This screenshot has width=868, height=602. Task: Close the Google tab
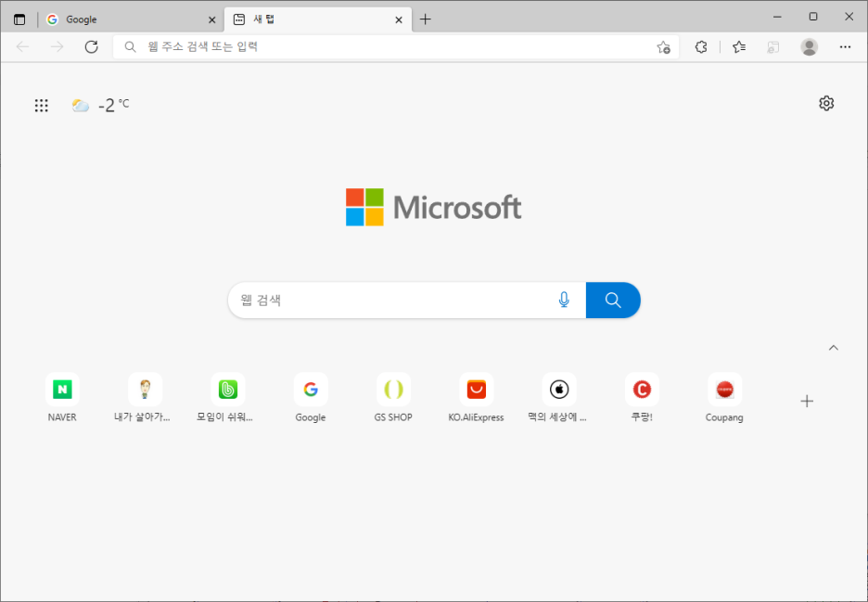pos(211,19)
